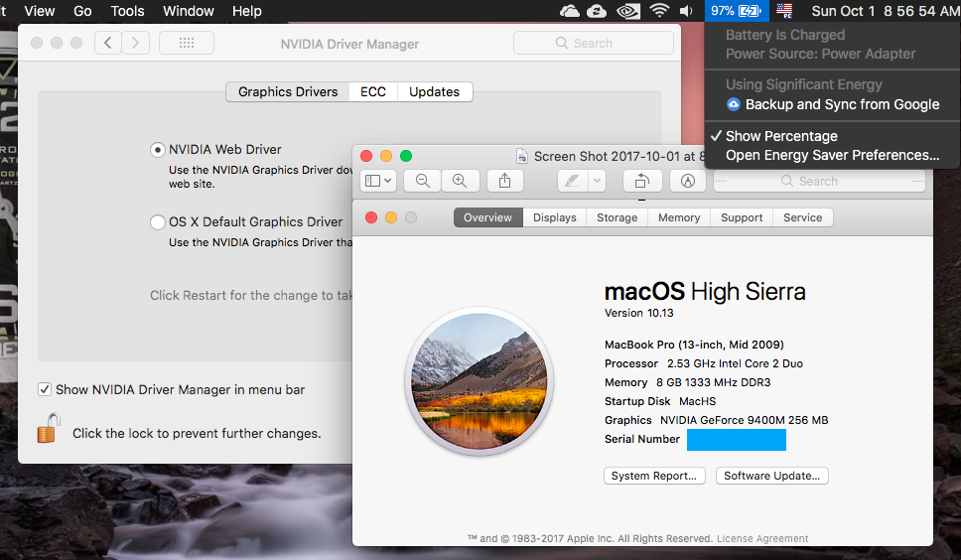Go forward in NVIDIA Driver Manager window
This screenshot has width=961, height=560.
135,43
